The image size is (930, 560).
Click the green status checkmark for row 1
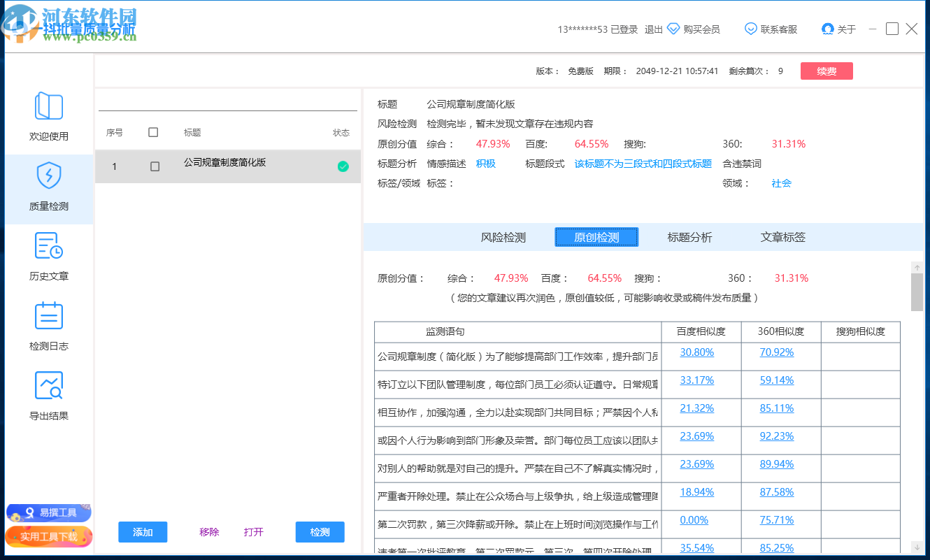pyautogui.click(x=343, y=166)
